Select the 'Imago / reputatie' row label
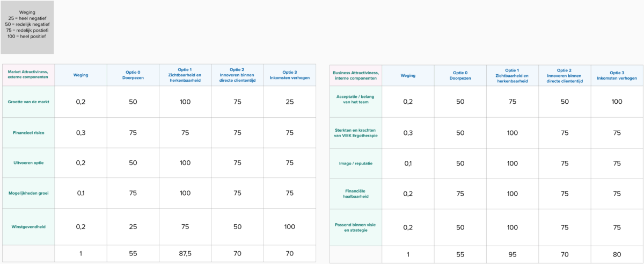Screen dimensions: 644x264 [356, 163]
